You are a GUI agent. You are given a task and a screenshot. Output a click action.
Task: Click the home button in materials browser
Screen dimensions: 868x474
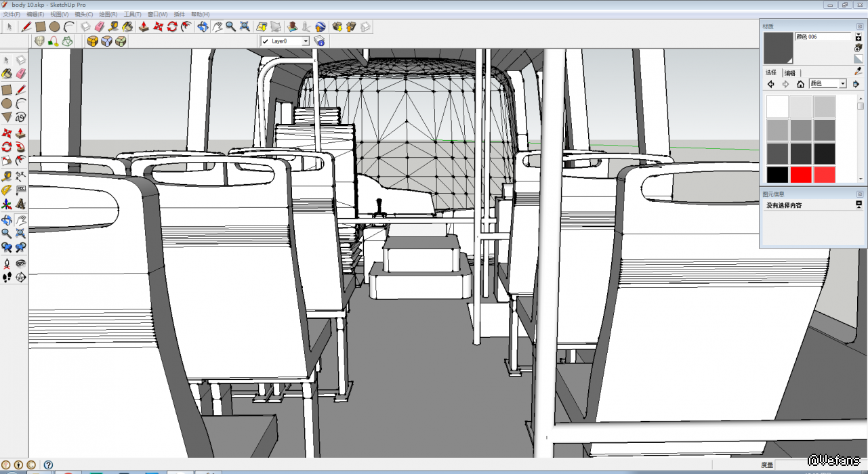coord(800,84)
